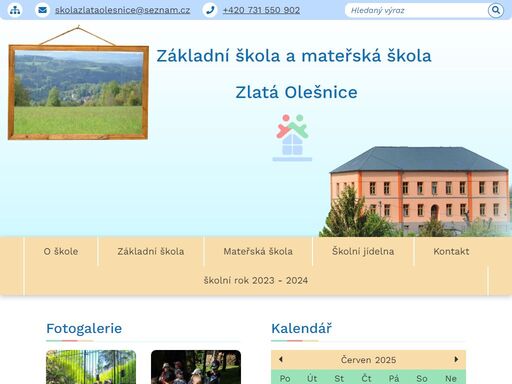
Task: Open the Základní škola menu item
Action: pos(151,251)
